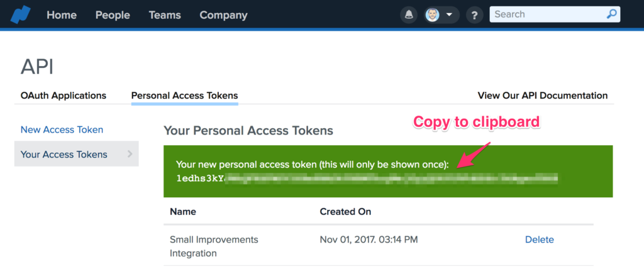Click the search magnifier icon
644x267 pixels.
[611, 14]
